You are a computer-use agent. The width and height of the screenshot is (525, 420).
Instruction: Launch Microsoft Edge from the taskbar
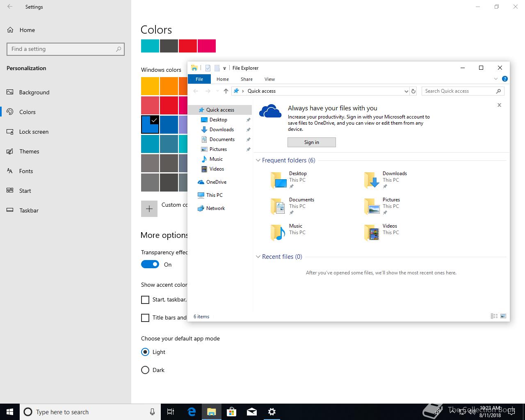(192, 412)
